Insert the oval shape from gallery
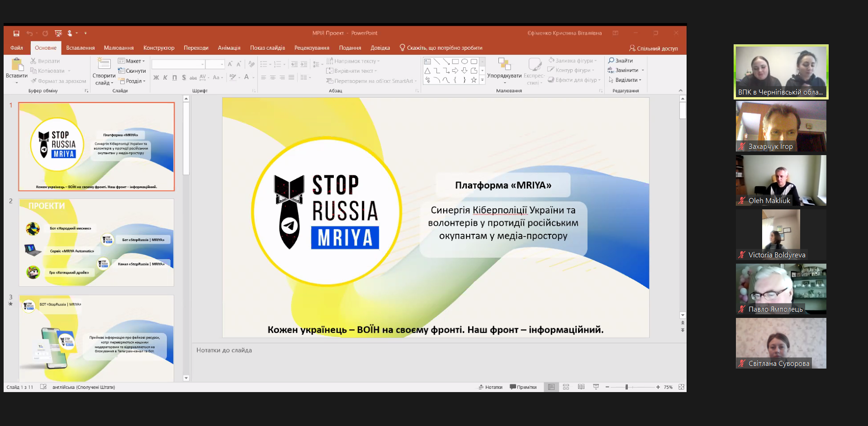The height and width of the screenshot is (426, 868). click(x=465, y=62)
